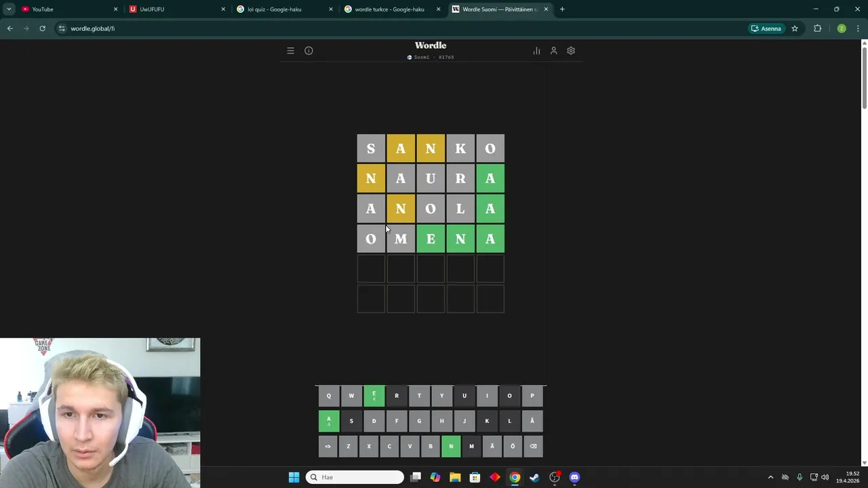
Task: Click the address bar URL wordle.global/fi
Action: click(93, 28)
